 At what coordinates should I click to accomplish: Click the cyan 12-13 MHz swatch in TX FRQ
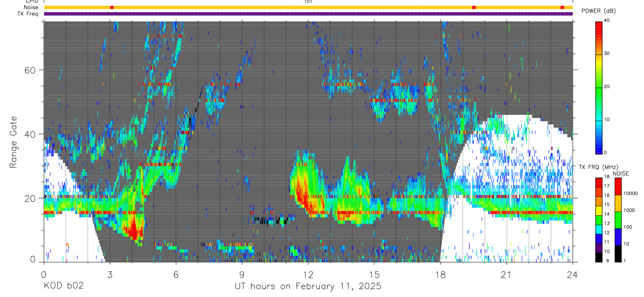(x=599, y=228)
